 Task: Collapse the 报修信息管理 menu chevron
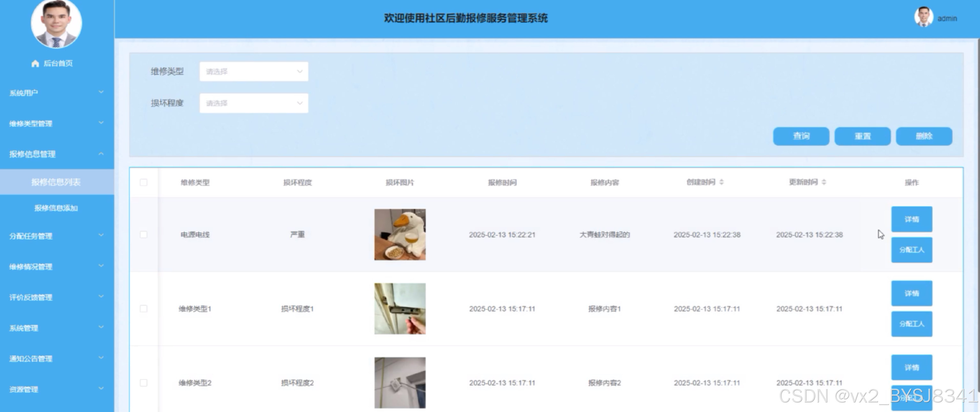pos(101,154)
